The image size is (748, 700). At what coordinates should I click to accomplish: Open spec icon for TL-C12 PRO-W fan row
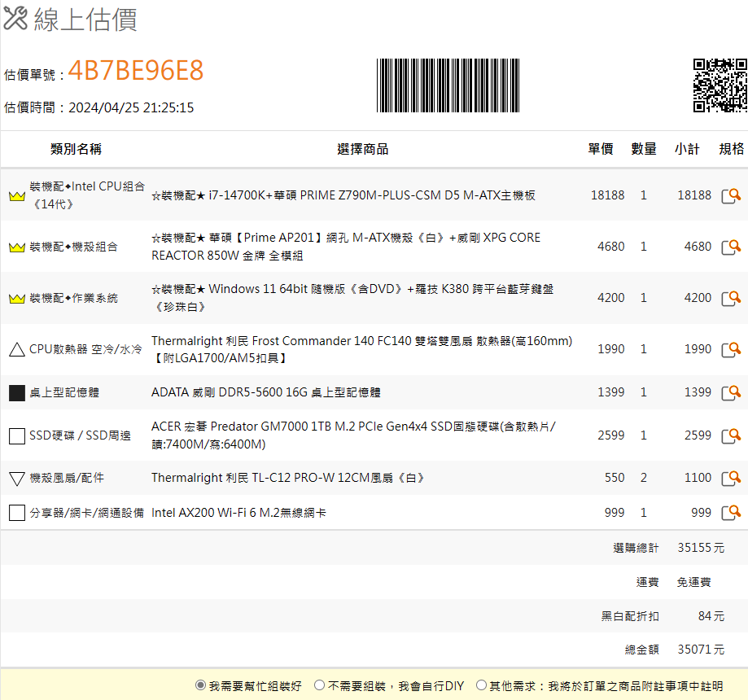(731, 478)
